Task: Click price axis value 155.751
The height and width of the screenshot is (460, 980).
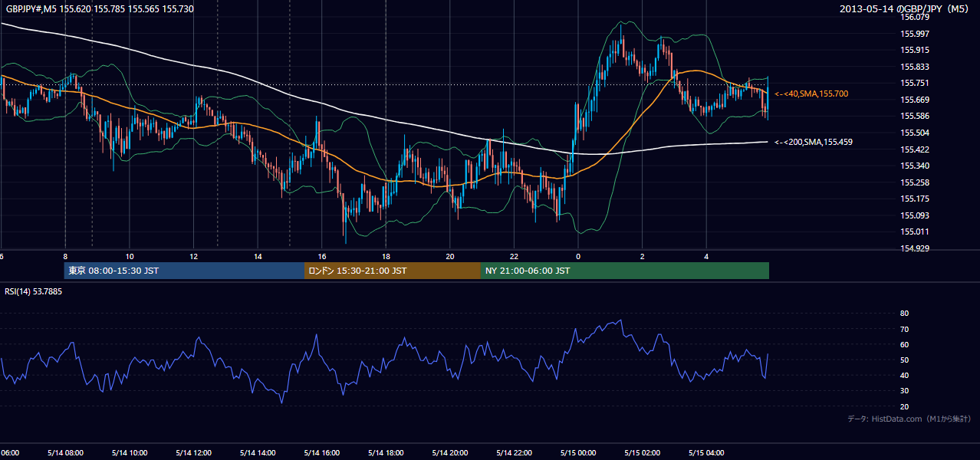Action: [x=915, y=83]
